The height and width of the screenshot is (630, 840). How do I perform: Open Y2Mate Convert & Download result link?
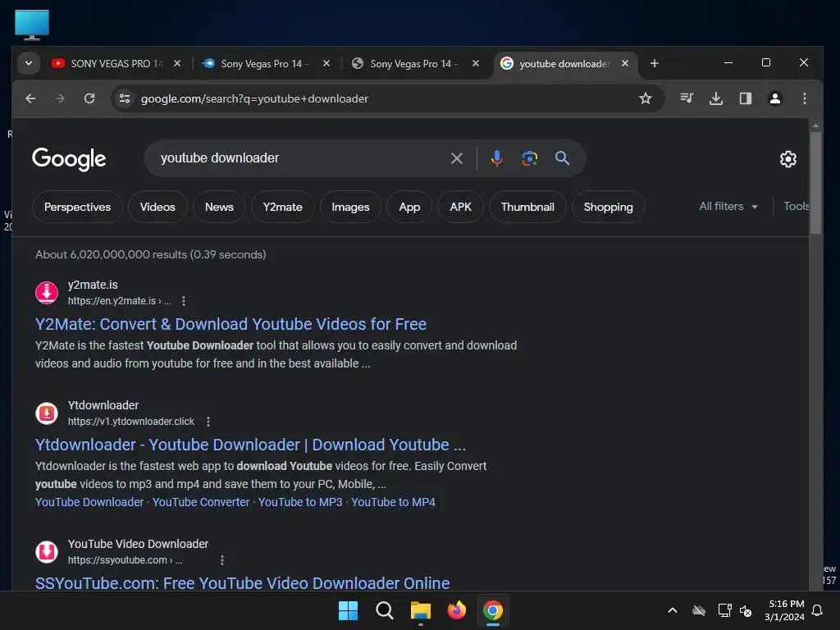point(231,324)
